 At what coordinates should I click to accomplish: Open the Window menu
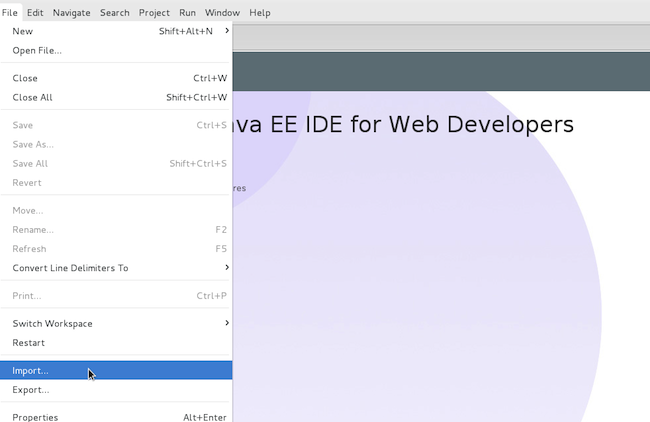click(x=222, y=13)
